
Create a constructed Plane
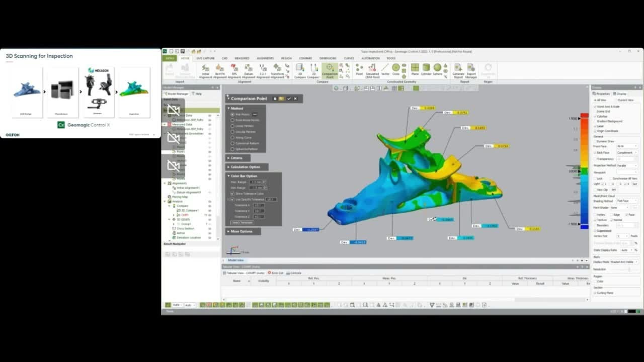click(x=415, y=69)
